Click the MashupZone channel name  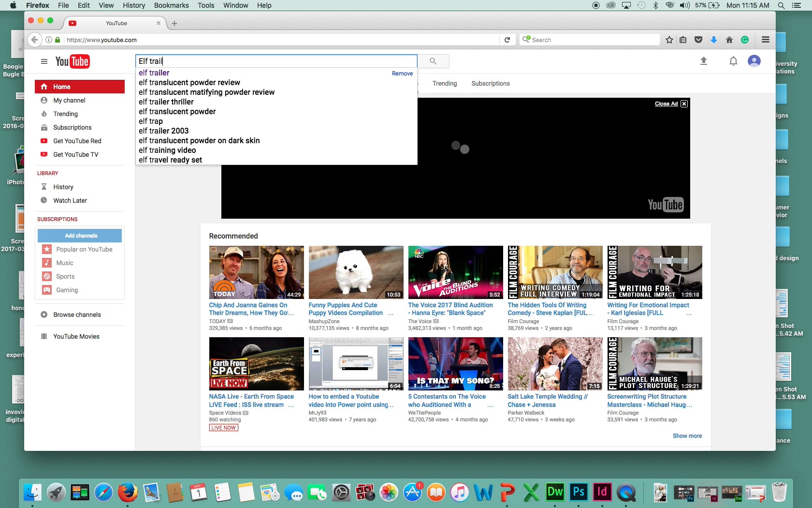tap(324, 321)
